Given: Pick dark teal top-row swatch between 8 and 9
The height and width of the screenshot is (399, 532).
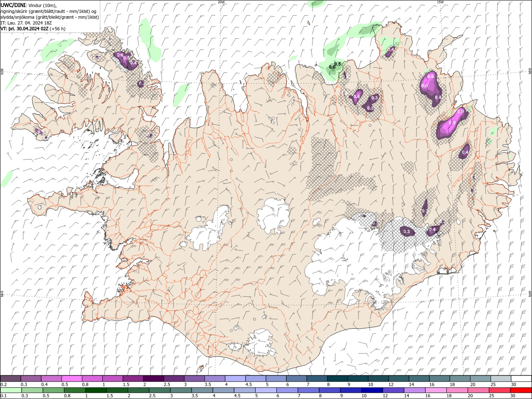Looking at the screenshot, I should 337,379.
